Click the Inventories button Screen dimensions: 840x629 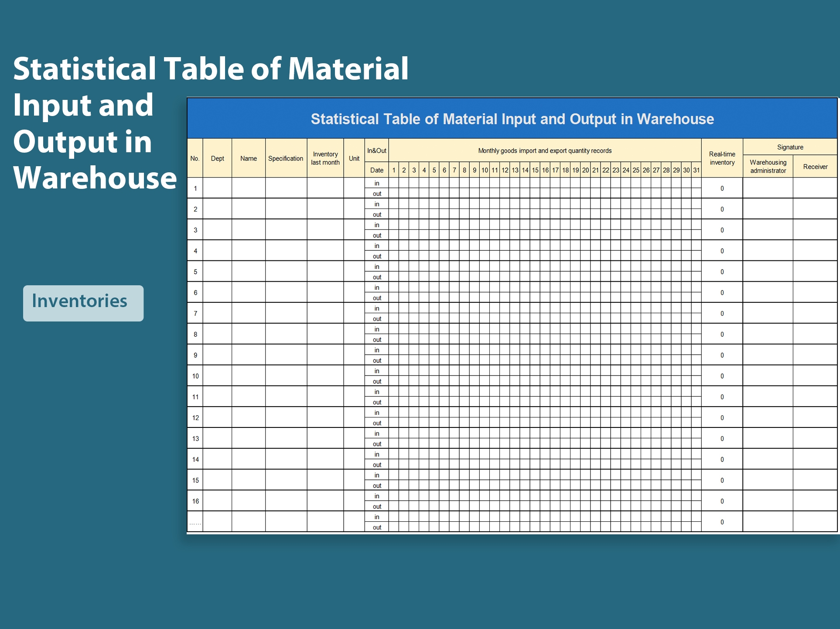(x=83, y=302)
